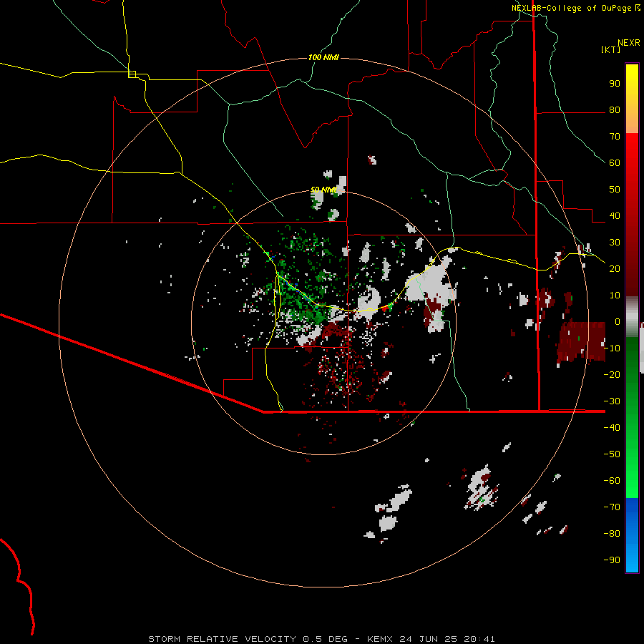Click the 10 value on velocity scale
The image size is (644, 644).
[615, 296]
